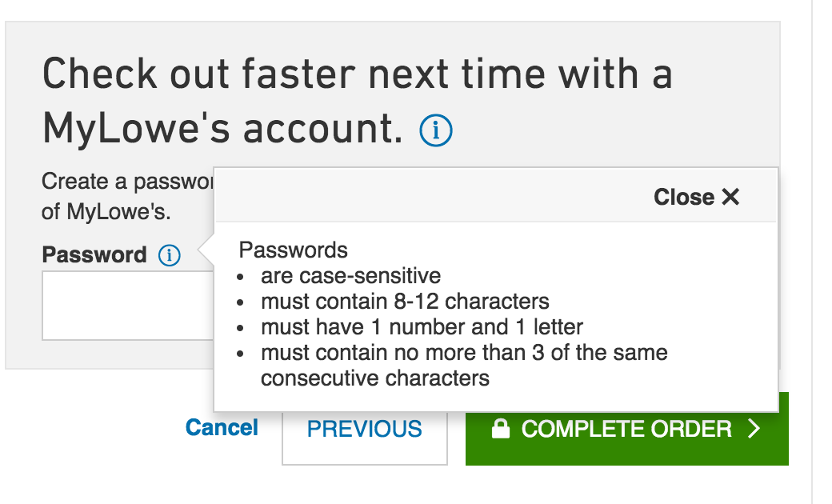Select the '1 number and 1 letter' rule
This screenshot has width=832, height=504.
click(422, 327)
